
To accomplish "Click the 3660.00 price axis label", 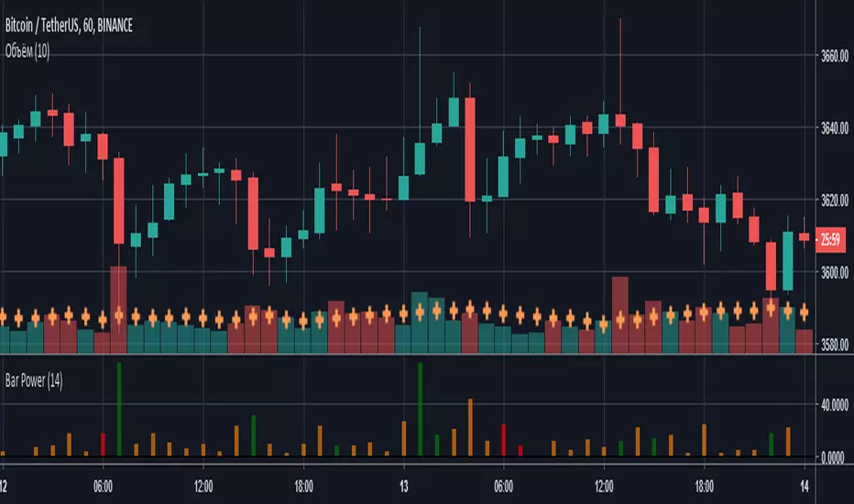I will pos(832,56).
